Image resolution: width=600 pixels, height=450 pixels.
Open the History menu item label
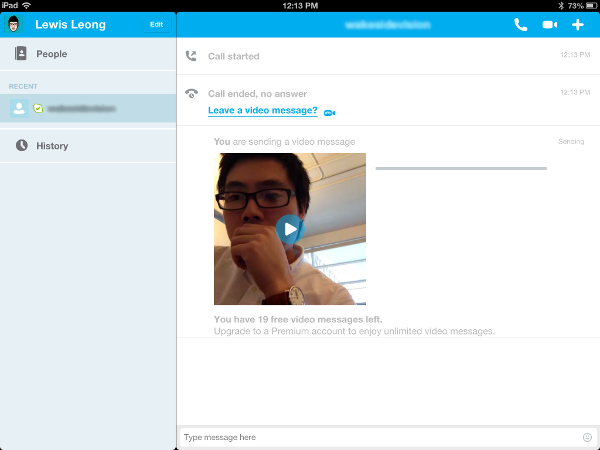pos(52,146)
